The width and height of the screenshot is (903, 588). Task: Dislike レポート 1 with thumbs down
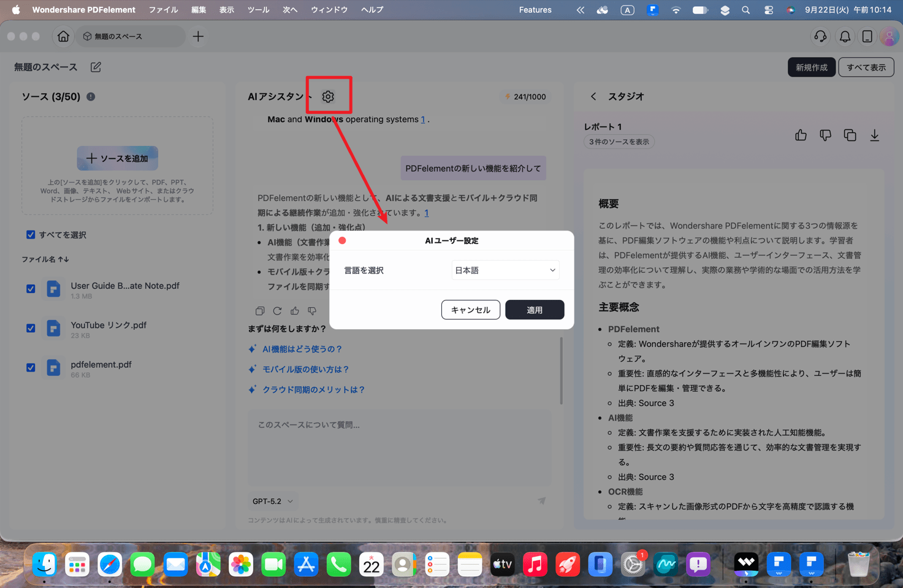[x=825, y=135]
